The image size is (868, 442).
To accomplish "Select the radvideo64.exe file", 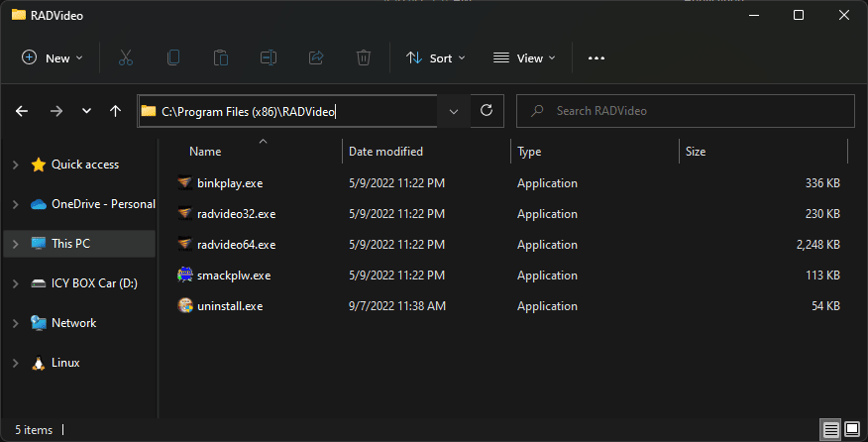I will (x=237, y=245).
